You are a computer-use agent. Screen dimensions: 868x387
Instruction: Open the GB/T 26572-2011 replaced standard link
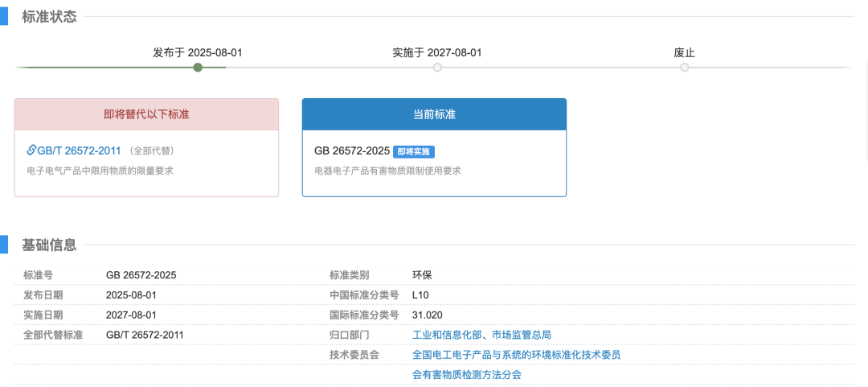79,150
